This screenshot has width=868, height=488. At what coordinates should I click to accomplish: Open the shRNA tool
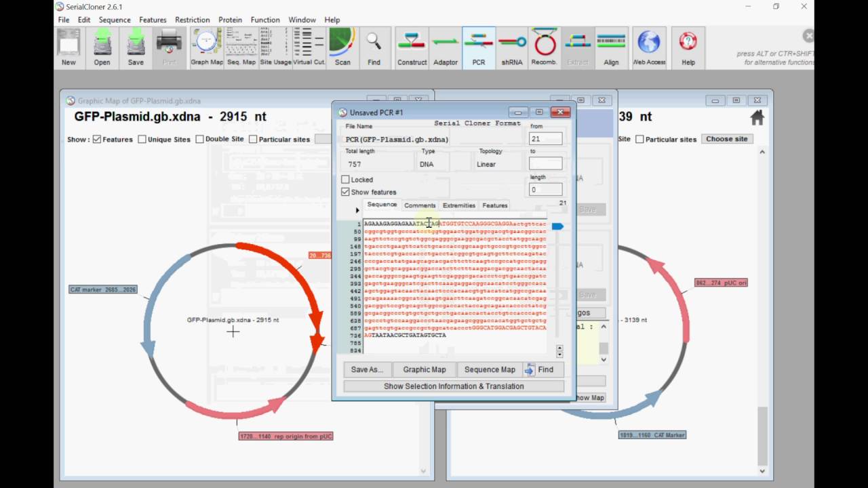(512, 47)
